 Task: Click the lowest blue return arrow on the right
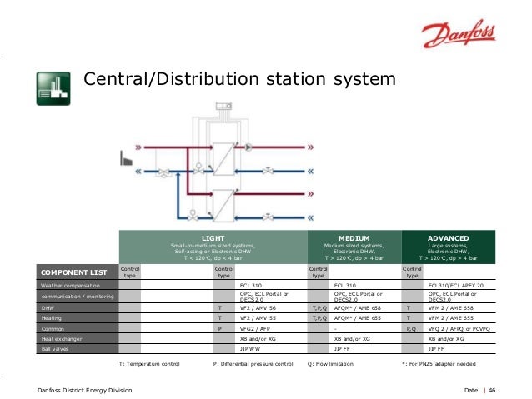pos(310,217)
